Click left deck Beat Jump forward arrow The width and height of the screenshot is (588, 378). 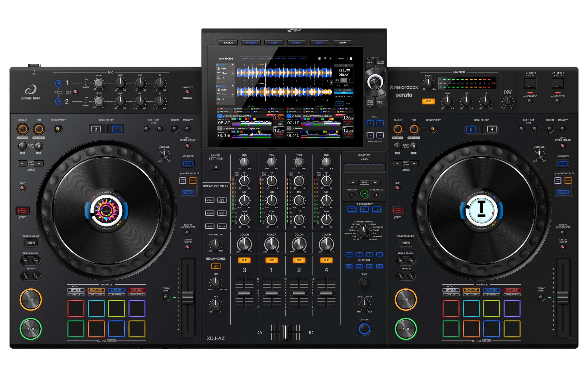tap(39, 163)
